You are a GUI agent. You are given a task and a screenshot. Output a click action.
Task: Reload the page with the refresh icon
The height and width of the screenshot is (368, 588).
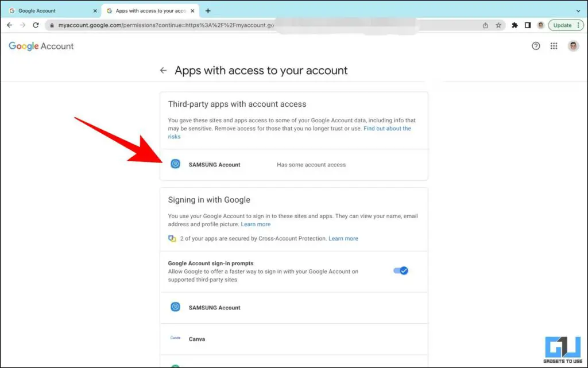[x=36, y=25]
